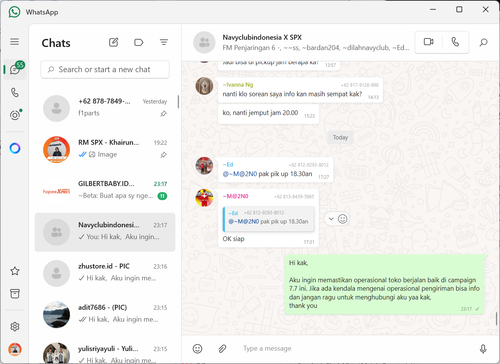500x364 pixels.
Task: Attach a file with paperclip
Action: click(222, 349)
